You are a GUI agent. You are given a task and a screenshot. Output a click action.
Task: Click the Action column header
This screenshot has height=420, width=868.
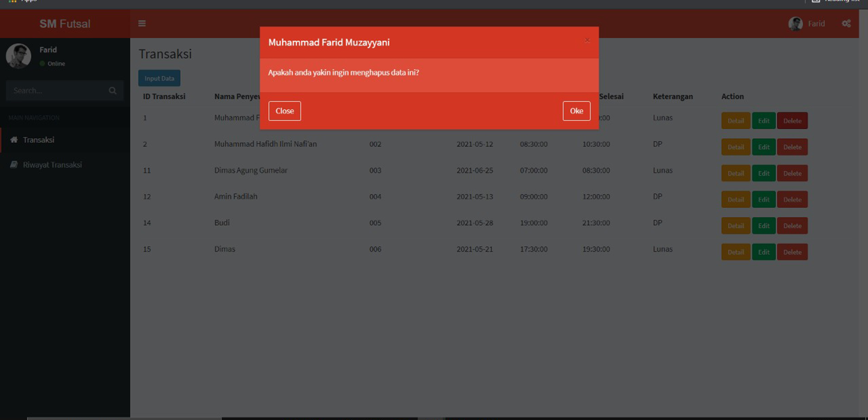(x=732, y=96)
